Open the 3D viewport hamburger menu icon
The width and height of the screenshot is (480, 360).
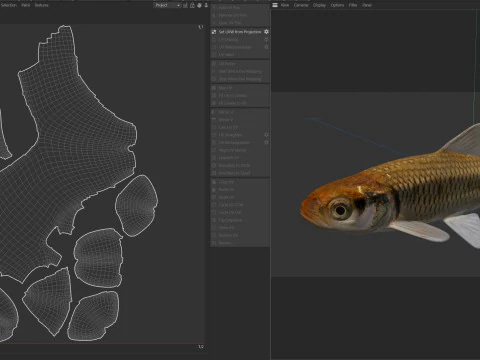[275, 5]
